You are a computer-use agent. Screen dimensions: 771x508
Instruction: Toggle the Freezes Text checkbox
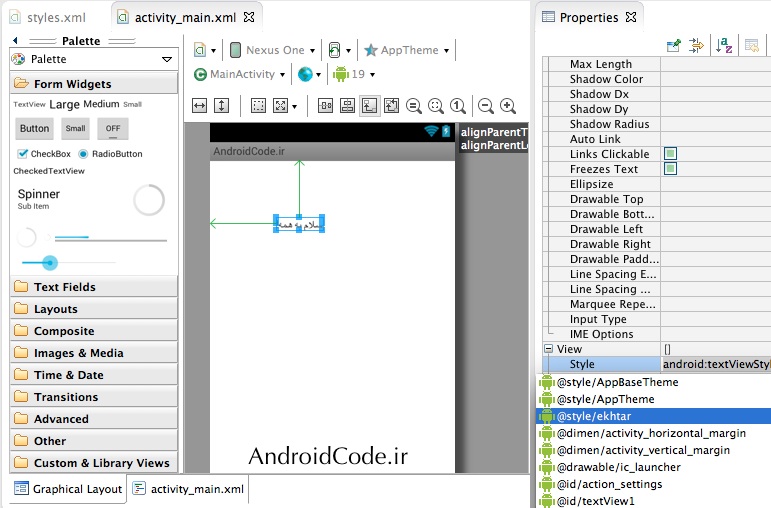tap(671, 169)
